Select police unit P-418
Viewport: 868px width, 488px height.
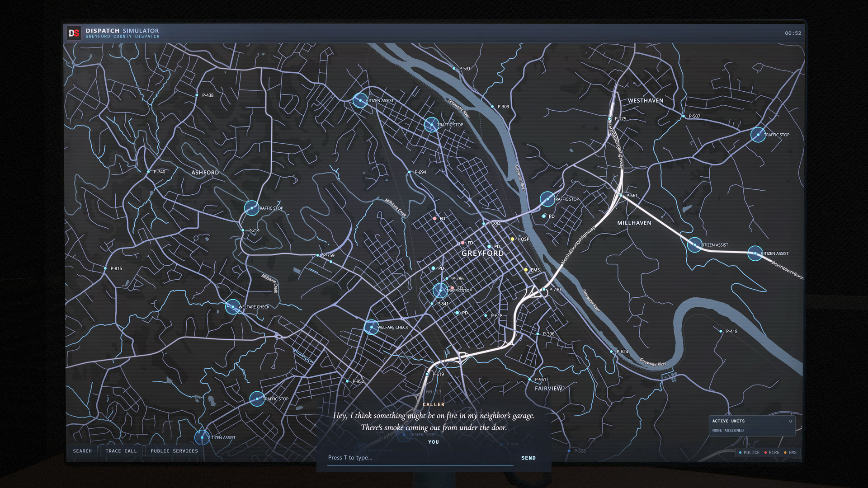(721, 331)
